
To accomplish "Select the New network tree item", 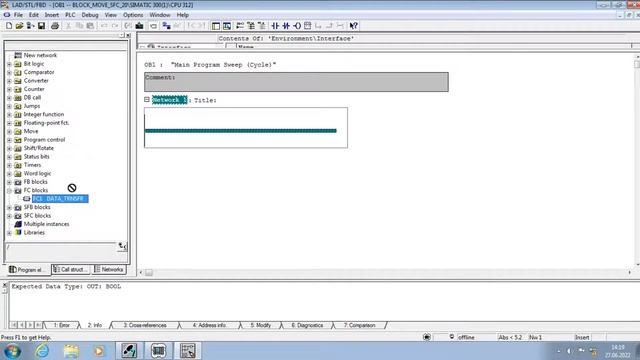I will (x=40, y=55).
